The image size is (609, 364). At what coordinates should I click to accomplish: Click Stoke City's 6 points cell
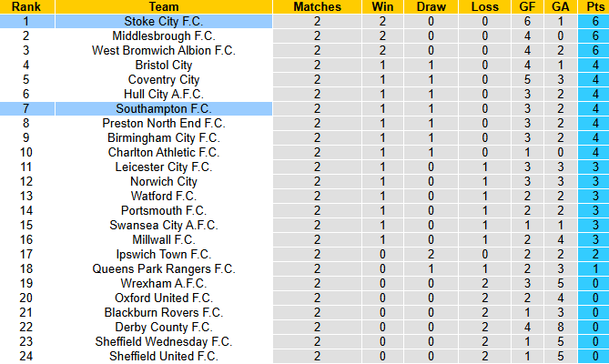[593, 21]
